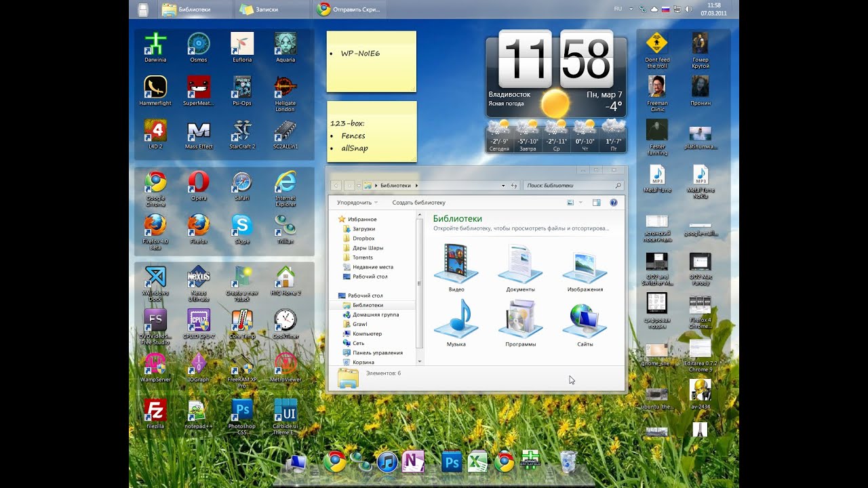Open the Музыка library

pos(456,323)
